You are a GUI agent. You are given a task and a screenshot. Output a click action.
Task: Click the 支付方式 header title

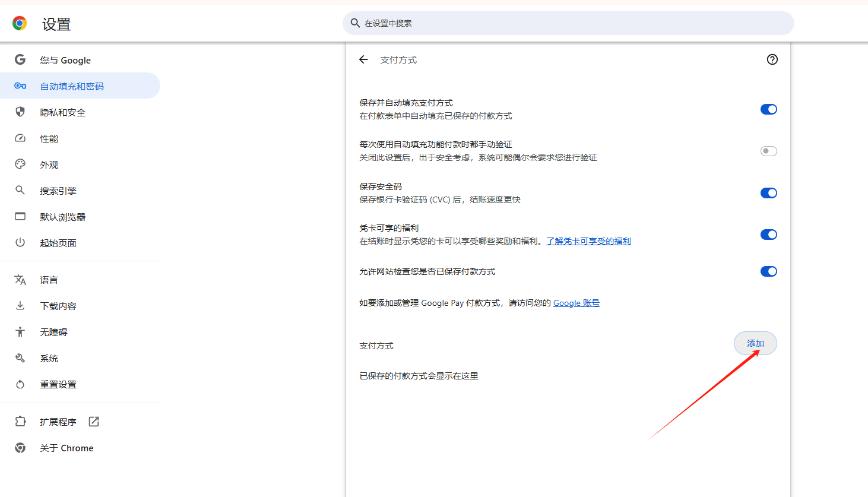pyautogui.click(x=398, y=60)
